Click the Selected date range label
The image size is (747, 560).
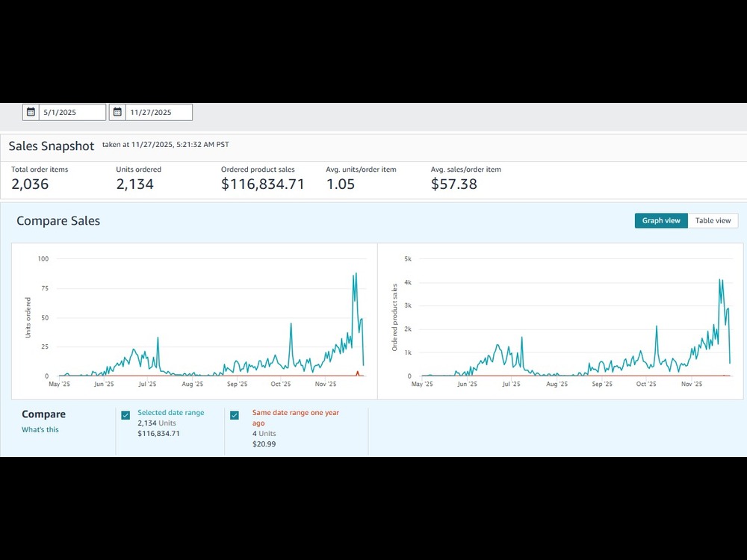coord(170,413)
